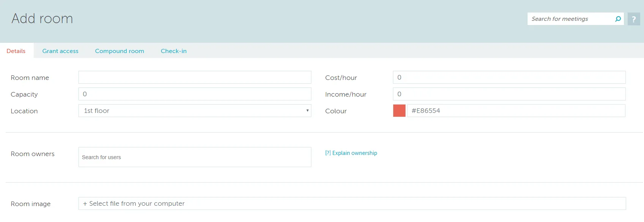Select the Check-in tab
644x222 pixels.
174,51
